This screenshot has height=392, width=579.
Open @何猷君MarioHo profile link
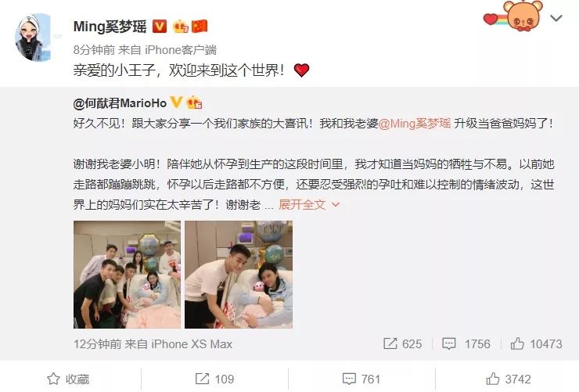click(120, 103)
